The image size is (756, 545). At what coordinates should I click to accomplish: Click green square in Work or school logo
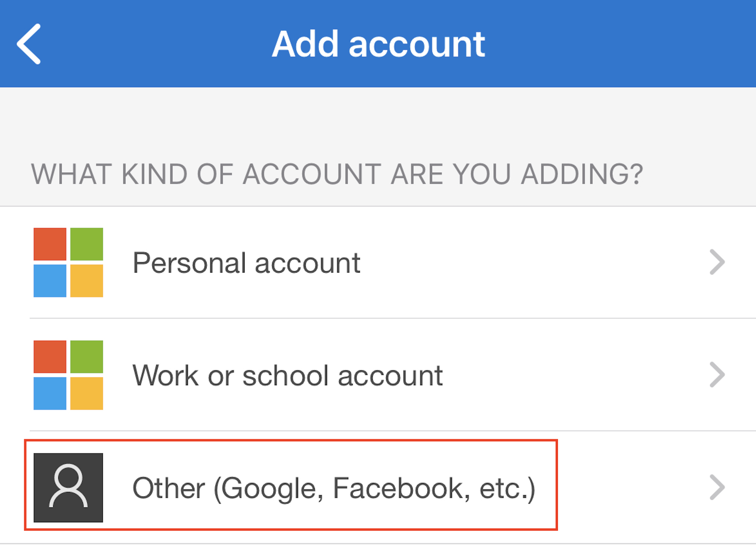[87, 357]
